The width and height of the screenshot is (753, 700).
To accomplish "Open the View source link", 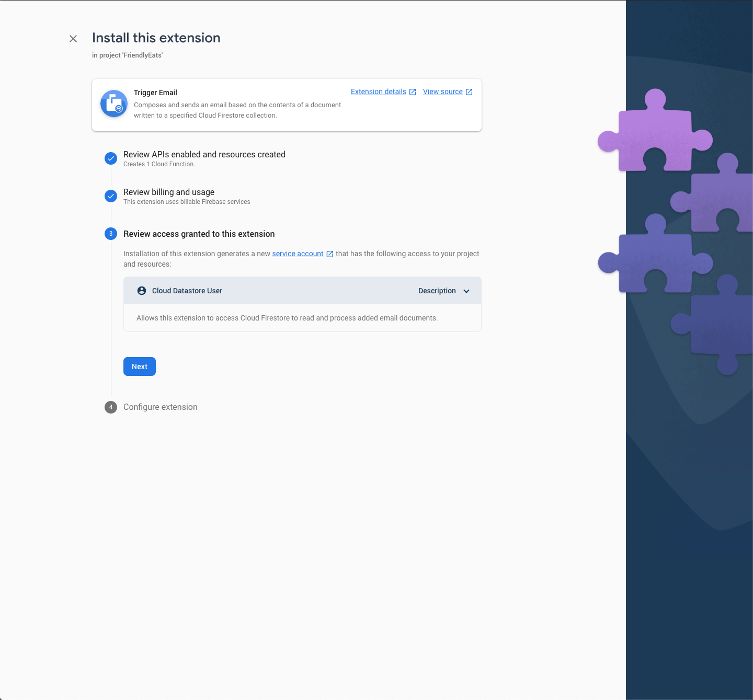I will (442, 92).
